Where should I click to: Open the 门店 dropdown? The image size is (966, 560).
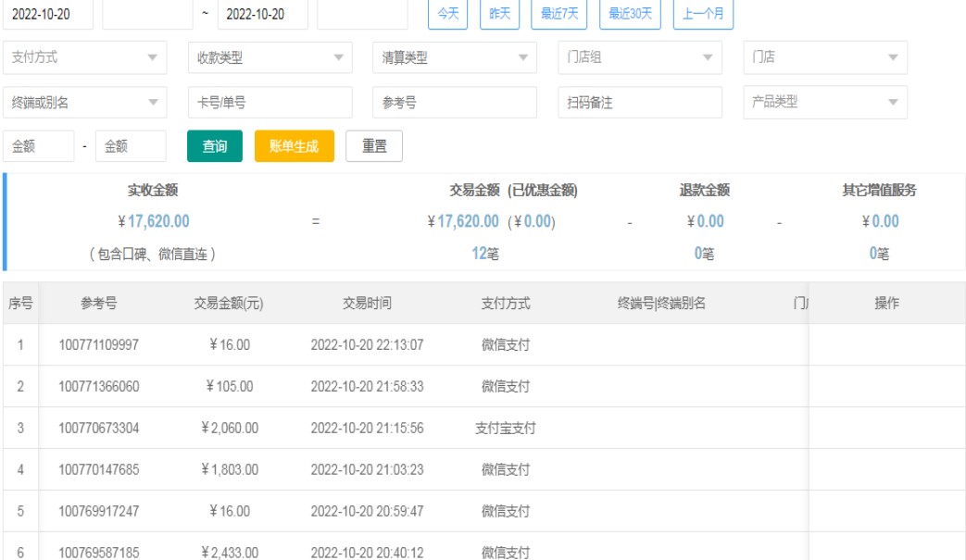(x=825, y=57)
